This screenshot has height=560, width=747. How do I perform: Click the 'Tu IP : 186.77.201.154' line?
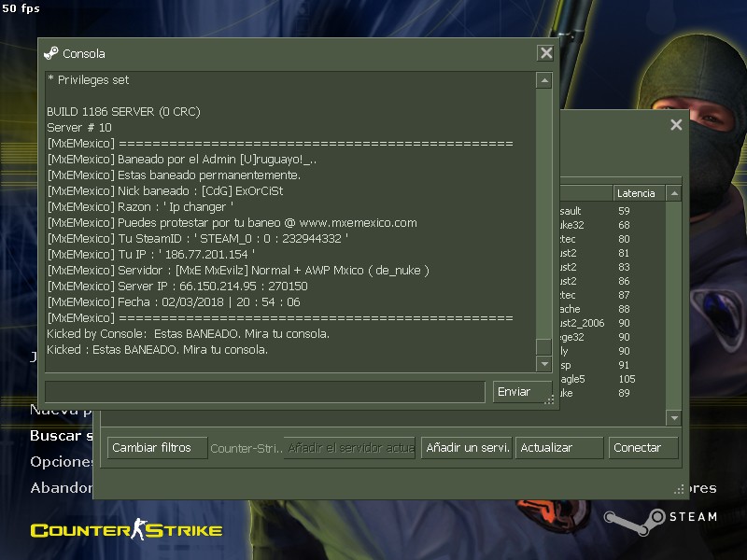150,254
